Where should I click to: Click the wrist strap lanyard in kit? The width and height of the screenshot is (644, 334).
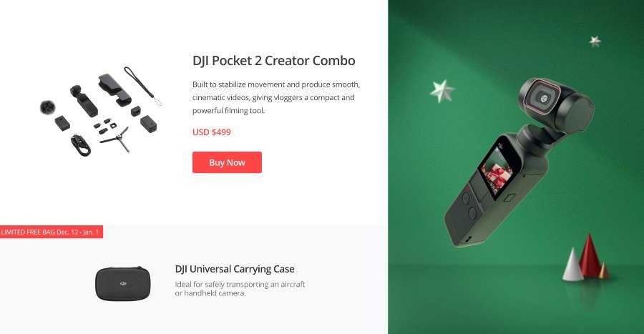[x=142, y=86]
